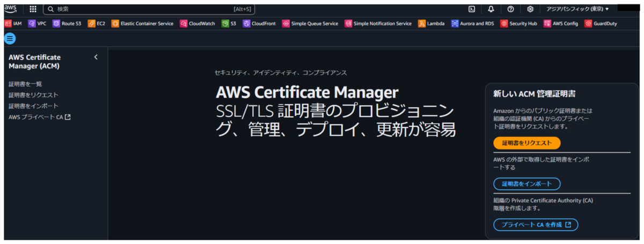Click the IAM service icon in favorites bar
The image size is (644, 244).
pos(8,24)
